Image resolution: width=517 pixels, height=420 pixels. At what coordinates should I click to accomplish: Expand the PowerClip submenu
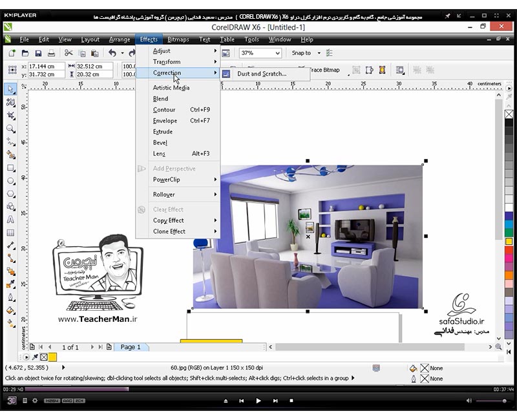click(x=178, y=180)
